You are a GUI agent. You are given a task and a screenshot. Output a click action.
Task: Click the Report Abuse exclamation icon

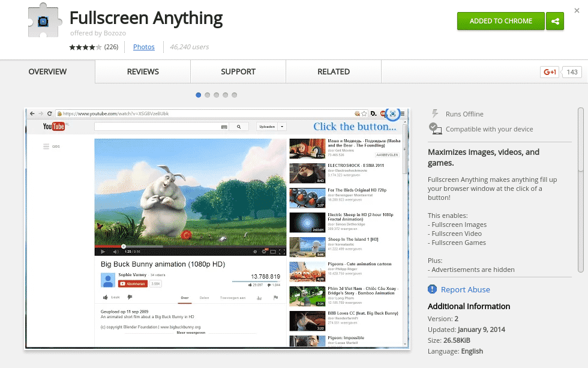[433, 289]
